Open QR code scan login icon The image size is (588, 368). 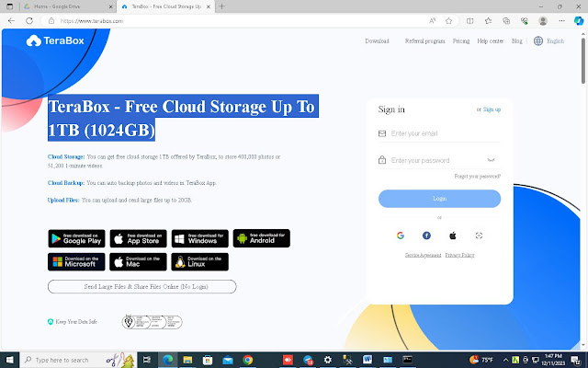pos(479,236)
